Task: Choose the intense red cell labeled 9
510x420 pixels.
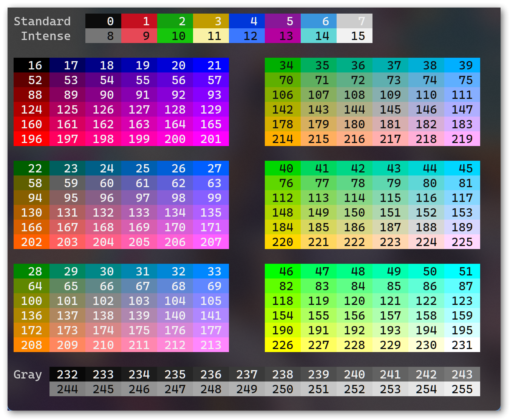Action: [139, 36]
